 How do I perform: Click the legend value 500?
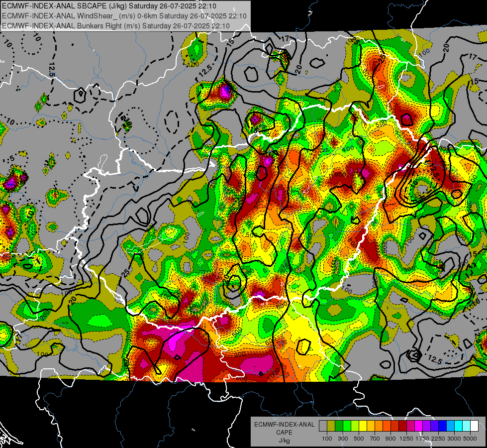point(359,439)
